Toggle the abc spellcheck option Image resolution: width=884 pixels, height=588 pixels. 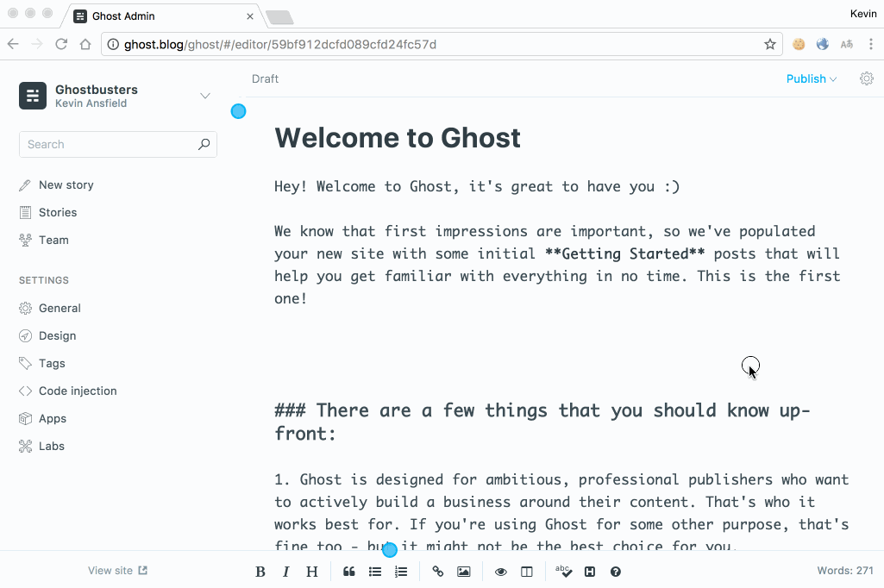[x=563, y=571]
